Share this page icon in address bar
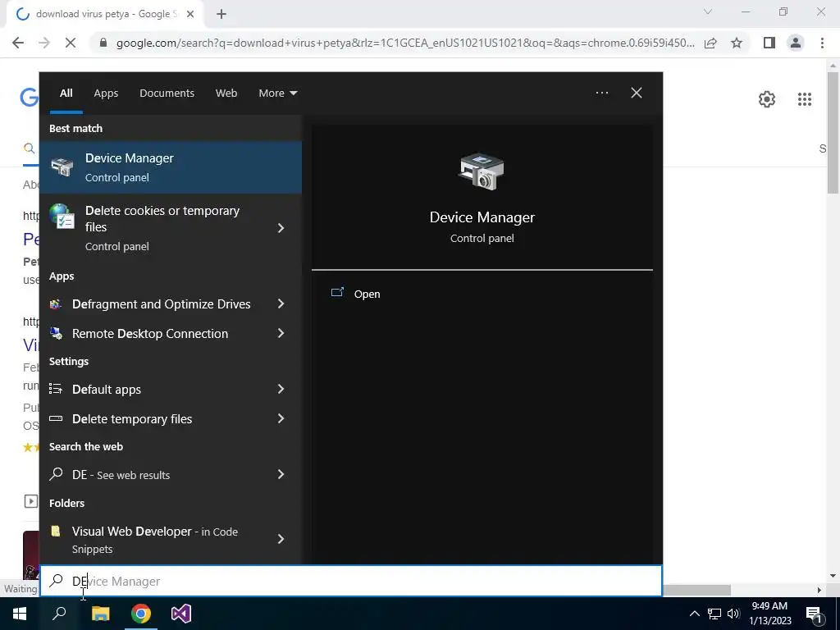This screenshot has height=630, width=840. point(710,43)
